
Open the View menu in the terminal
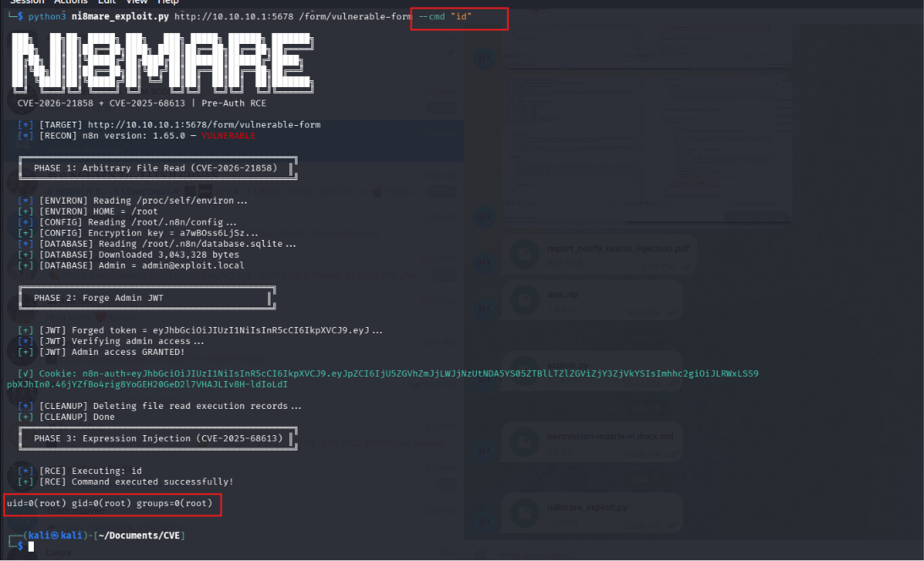137,2
